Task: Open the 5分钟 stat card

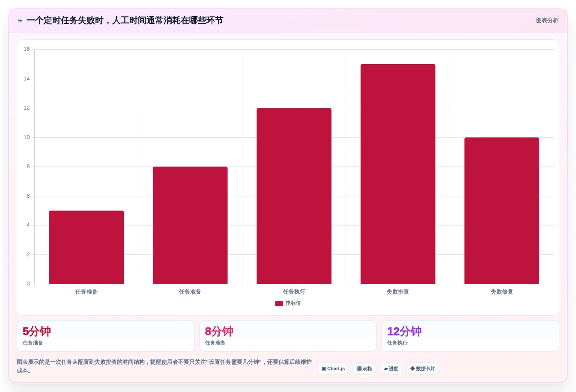Action: [x=106, y=336]
